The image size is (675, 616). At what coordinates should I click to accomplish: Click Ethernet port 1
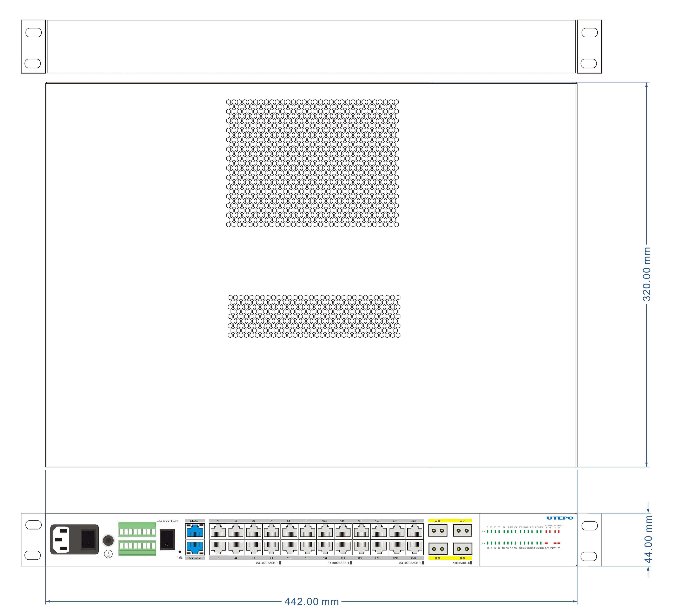point(218,531)
